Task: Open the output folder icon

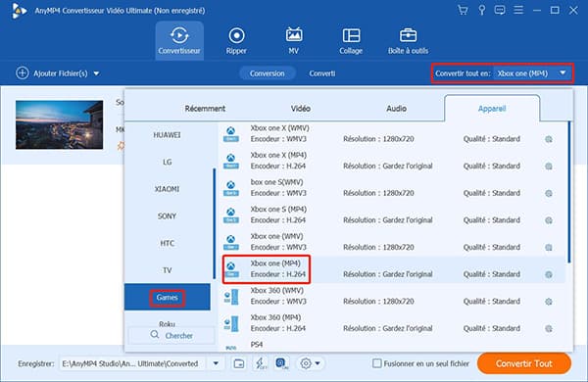Action: (238, 363)
